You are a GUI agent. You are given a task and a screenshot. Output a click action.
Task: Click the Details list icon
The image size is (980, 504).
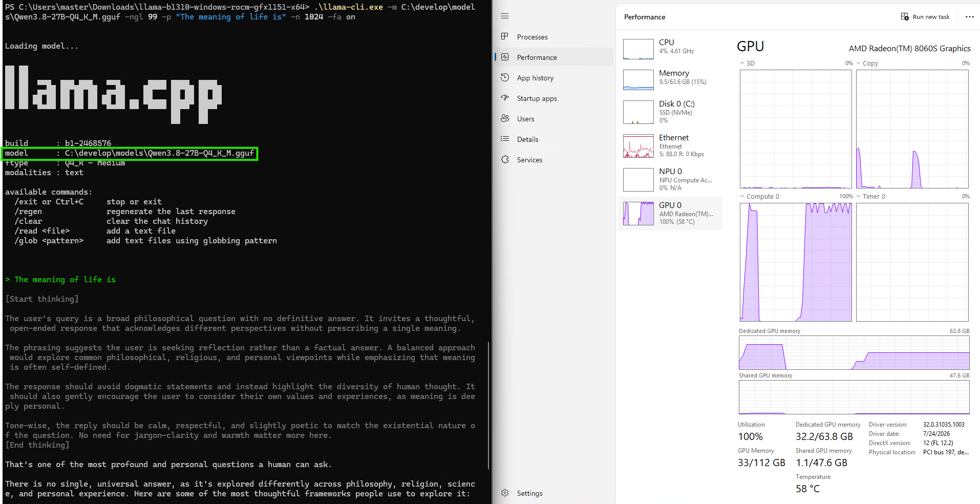pyautogui.click(x=505, y=139)
